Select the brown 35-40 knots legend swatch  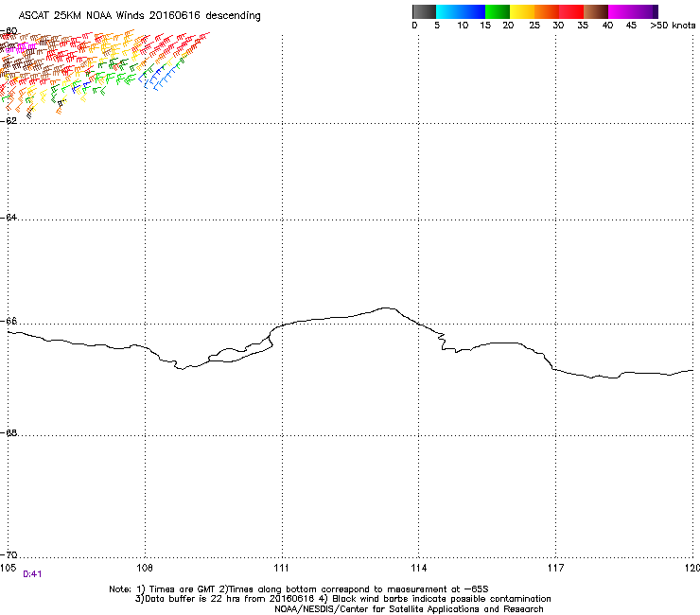tap(596, 11)
